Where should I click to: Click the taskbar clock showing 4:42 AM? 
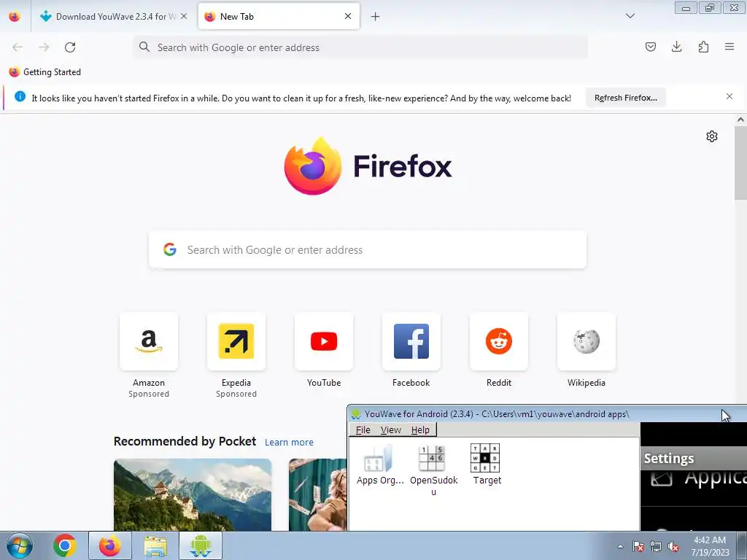710,546
